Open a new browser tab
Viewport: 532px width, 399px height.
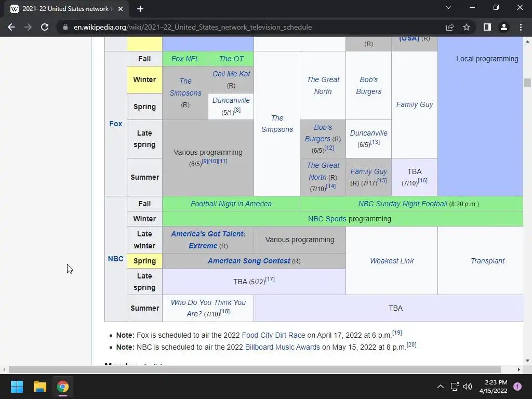click(x=140, y=9)
